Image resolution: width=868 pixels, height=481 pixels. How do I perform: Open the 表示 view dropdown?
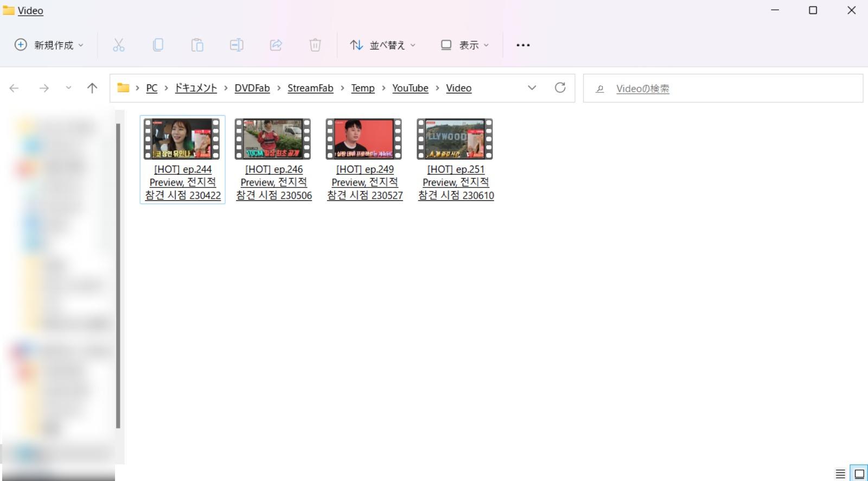[465, 45]
